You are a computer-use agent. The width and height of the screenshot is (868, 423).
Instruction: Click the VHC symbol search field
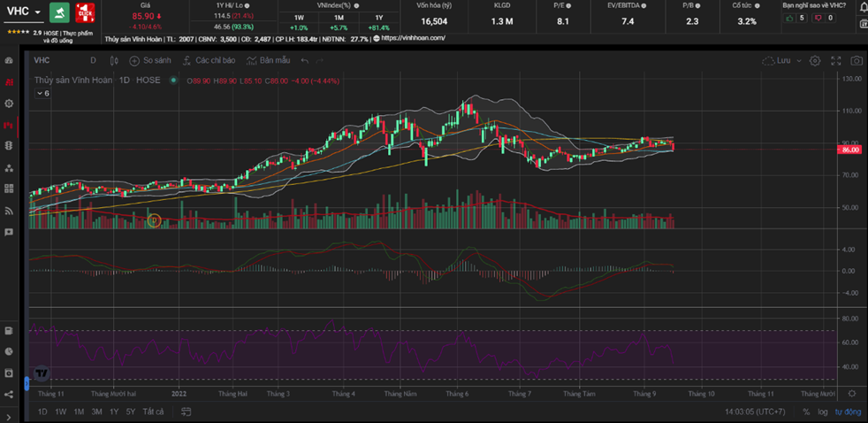pyautogui.click(x=43, y=60)
